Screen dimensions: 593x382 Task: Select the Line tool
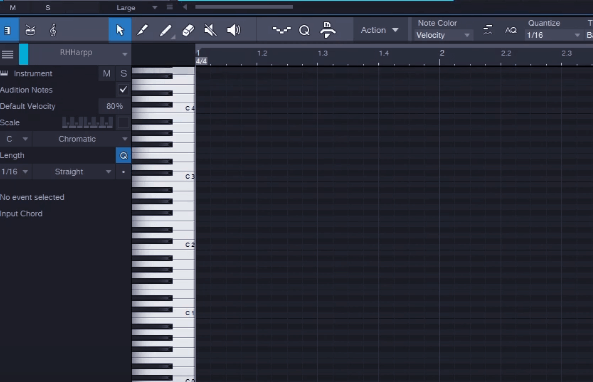click(165, 30)
